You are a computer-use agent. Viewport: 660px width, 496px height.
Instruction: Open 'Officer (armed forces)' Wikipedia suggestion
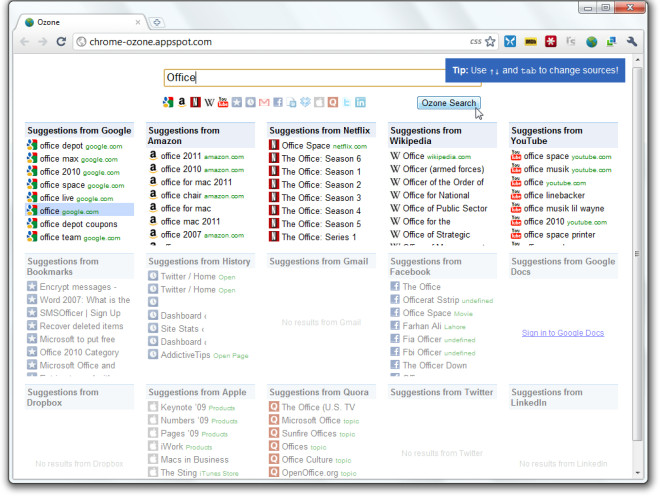pos(443,169)
